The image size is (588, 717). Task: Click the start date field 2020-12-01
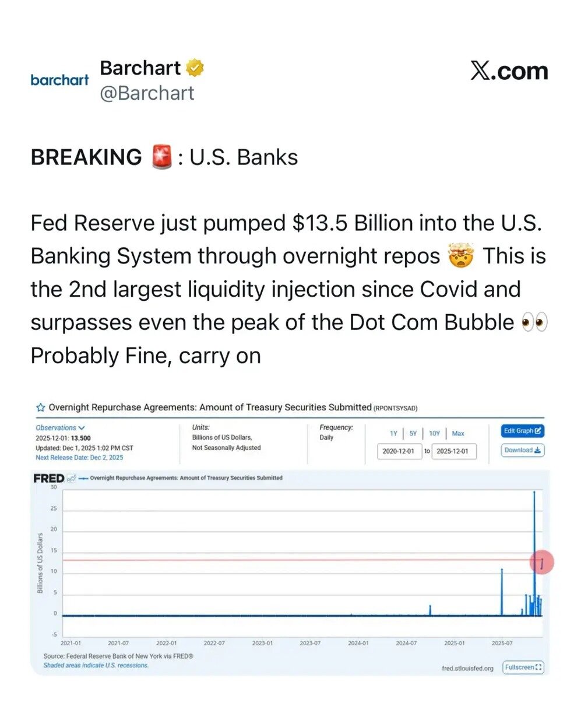point(399,451)
